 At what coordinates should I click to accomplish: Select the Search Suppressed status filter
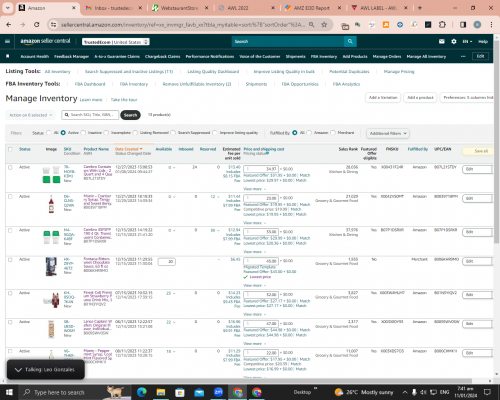coord(173,133)
